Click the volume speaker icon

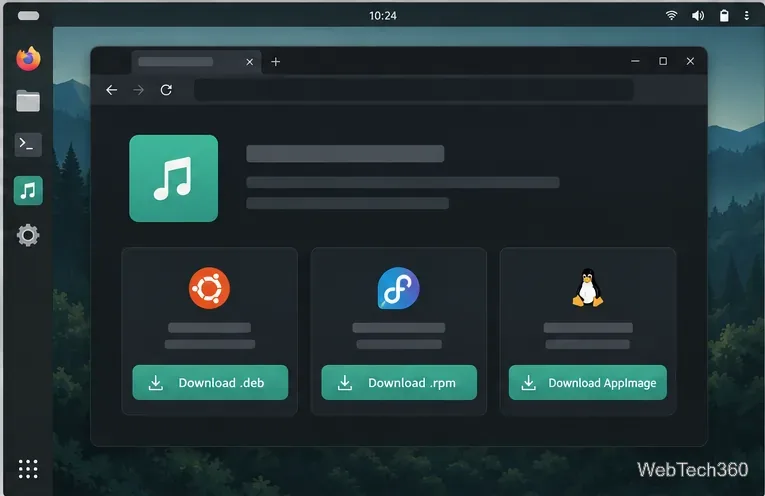(x=698, y=16)
